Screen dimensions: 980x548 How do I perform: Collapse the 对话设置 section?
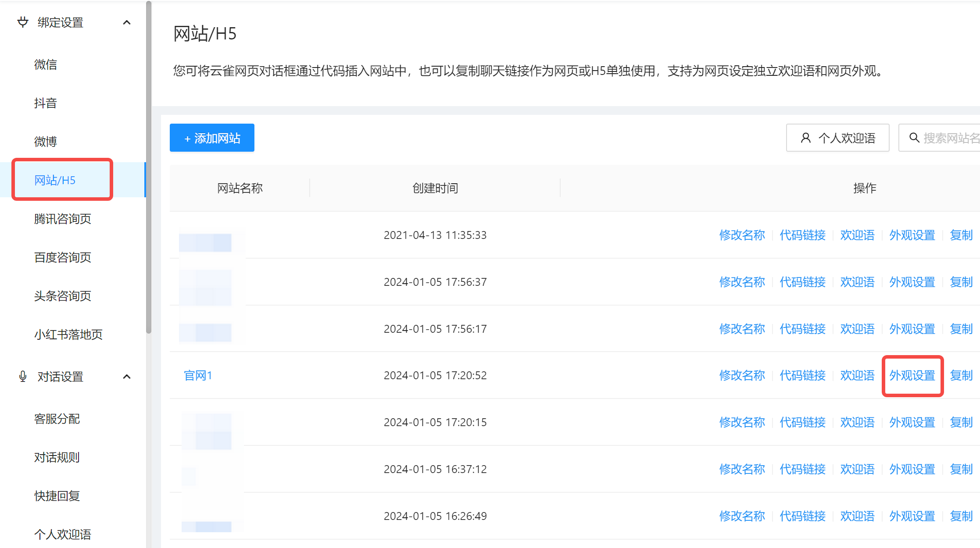[x=127, y=376]
